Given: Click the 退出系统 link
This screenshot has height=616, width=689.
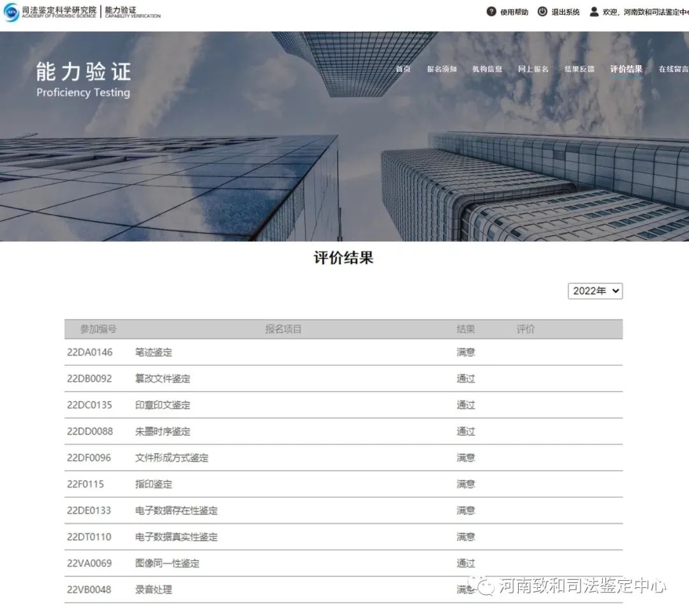Looking at the screenshot, I should tap(565, 12).
